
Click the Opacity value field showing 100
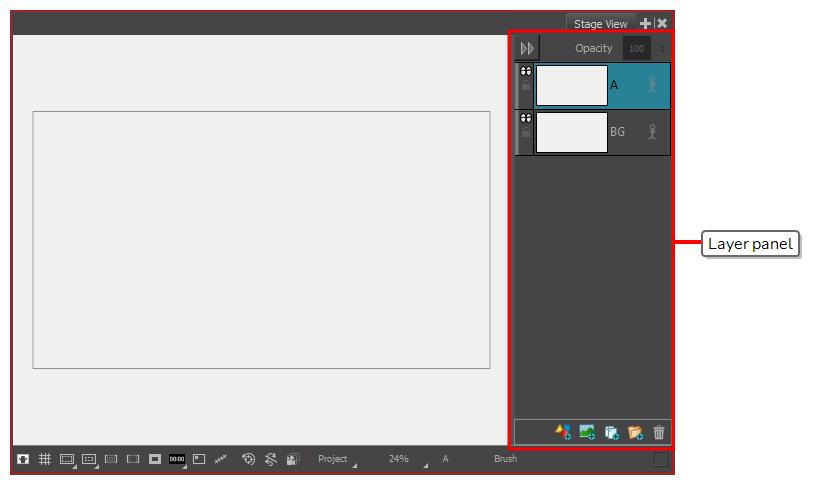tap(637, 49)
